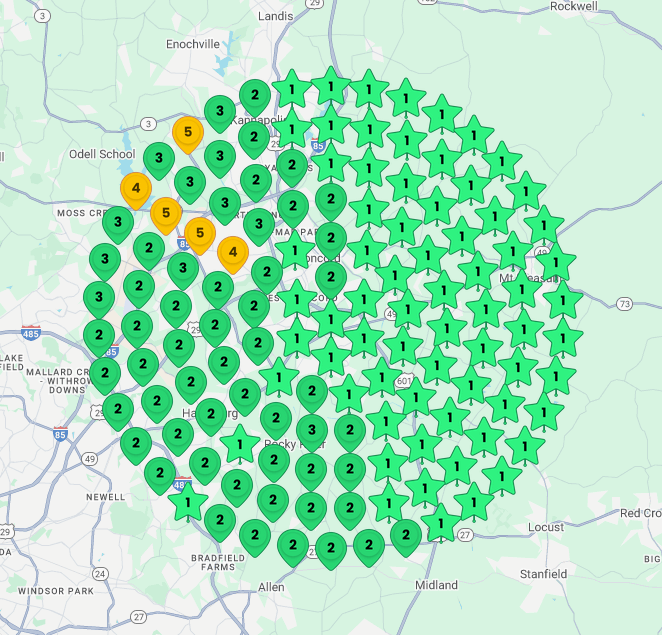Click the northernmost green pin numbered 3
Image resolution: width=662 pixels, height=635 pixels.
click(x=219, y=110)
